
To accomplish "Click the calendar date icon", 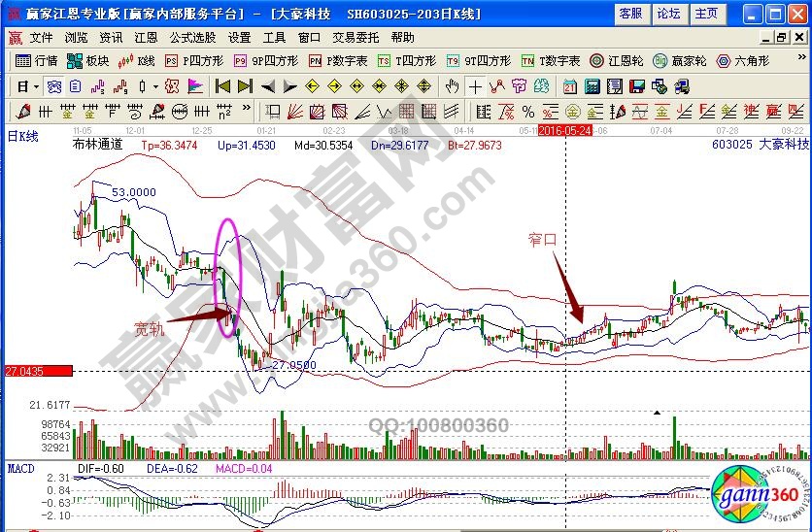I will tap(569, 85).
